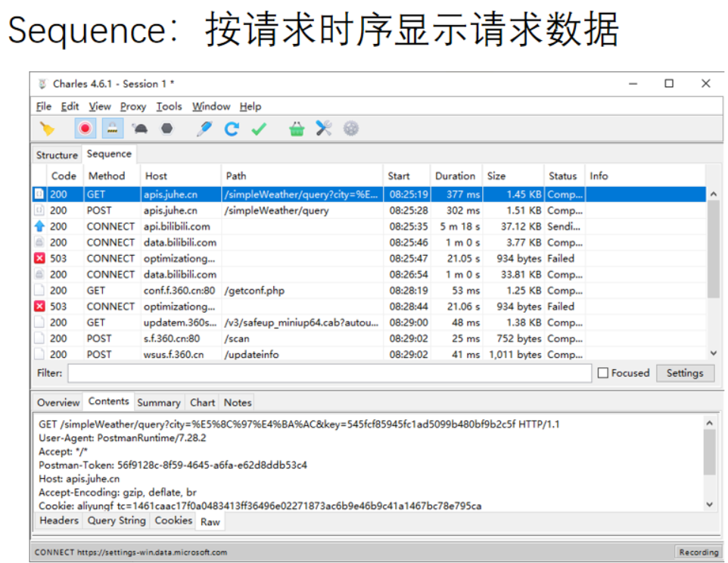This screenshot has width=728, height=563.
Task: Select the /scan request to s.f.360.cn:80
Action: coord(369,338)
